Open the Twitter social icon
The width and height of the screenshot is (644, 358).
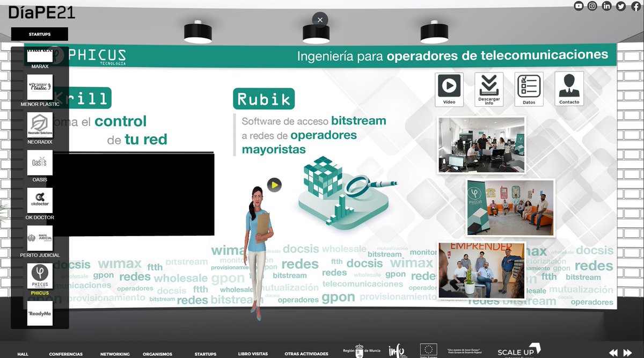621,6
